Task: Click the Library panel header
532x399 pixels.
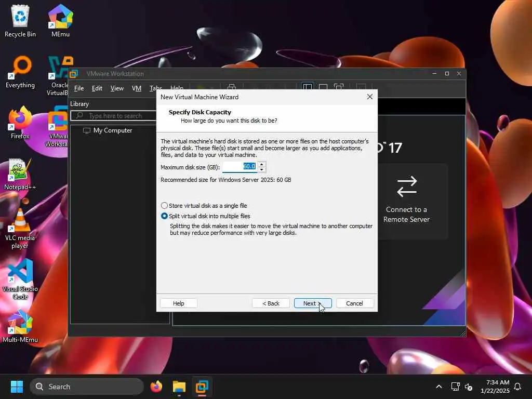Action: pyautogui.click(x=79, y=104)
